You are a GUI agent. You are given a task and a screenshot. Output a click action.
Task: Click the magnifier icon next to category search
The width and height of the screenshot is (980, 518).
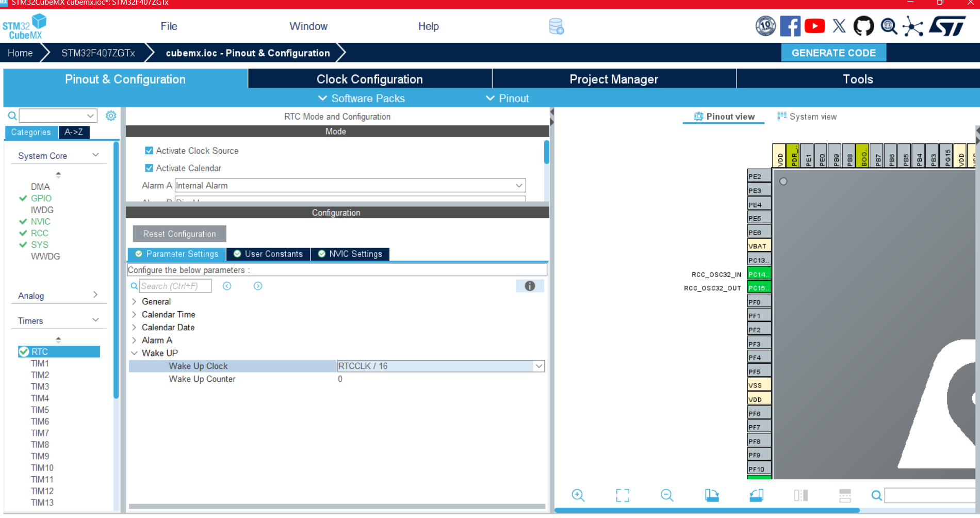pyautogui.click(x=12, y=116)
